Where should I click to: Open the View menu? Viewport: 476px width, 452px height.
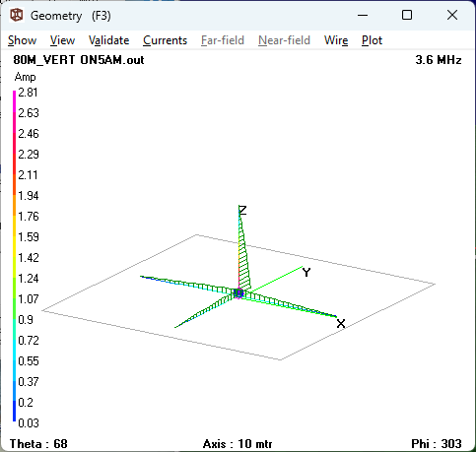click(62, 40)
